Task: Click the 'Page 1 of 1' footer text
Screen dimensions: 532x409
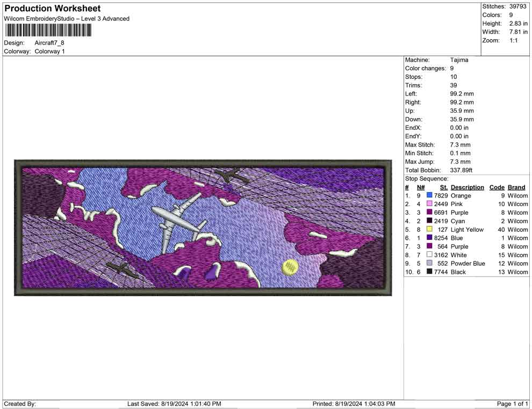Action: click(x=512, y=404)
